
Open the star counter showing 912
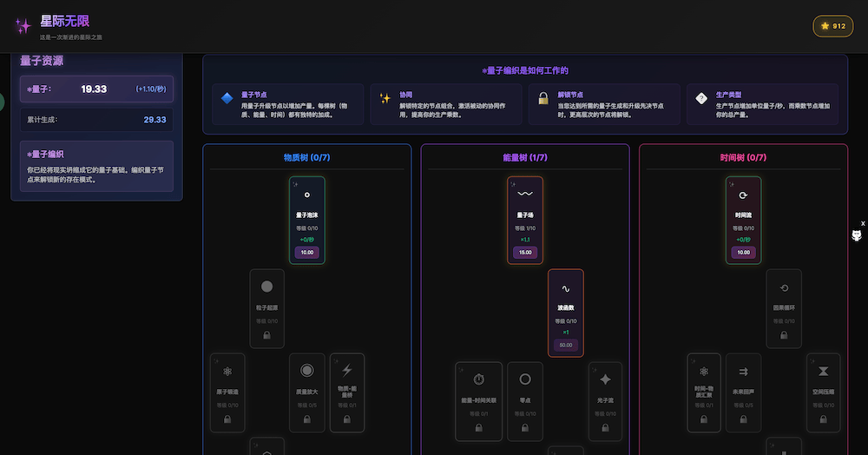(x=832, y=26)
